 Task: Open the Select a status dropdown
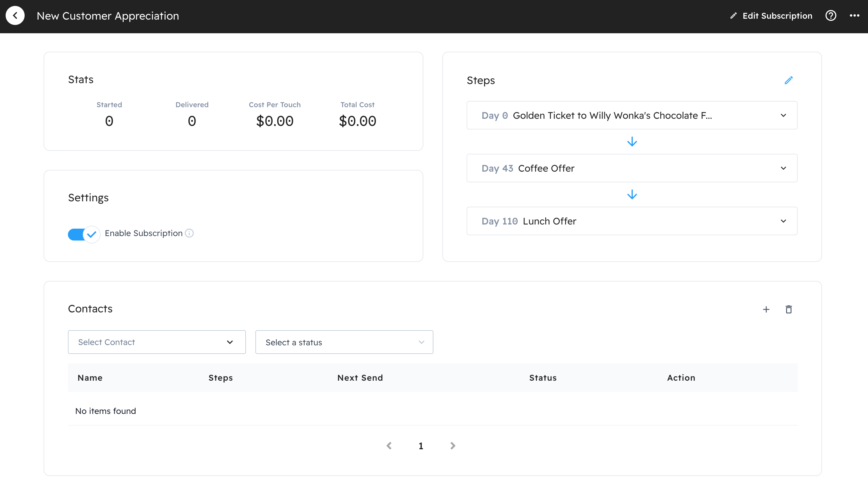344,342
